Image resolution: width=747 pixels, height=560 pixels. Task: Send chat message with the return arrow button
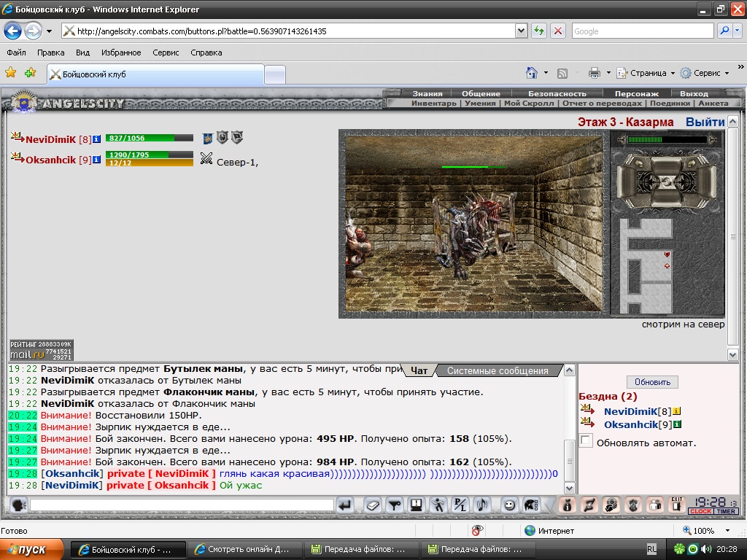coord(345,505)
